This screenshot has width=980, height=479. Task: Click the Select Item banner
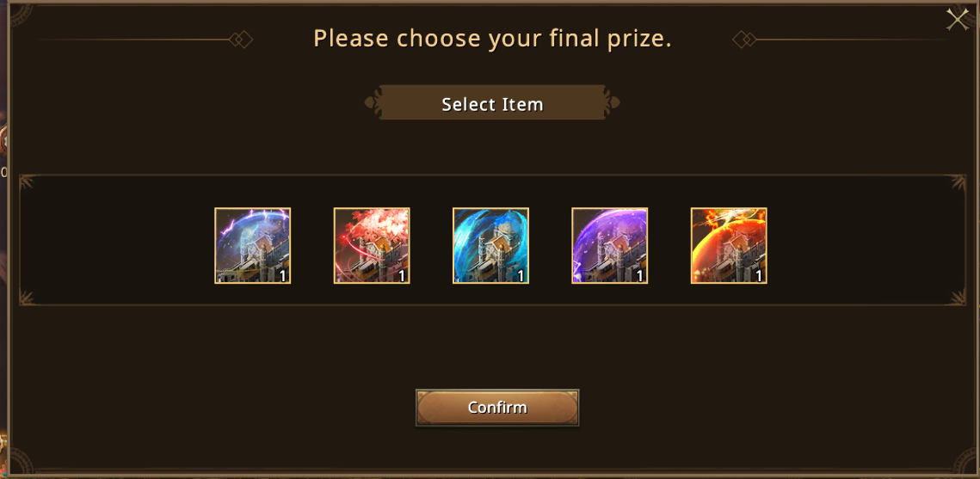pyautogui.click(x=492, y=103)
